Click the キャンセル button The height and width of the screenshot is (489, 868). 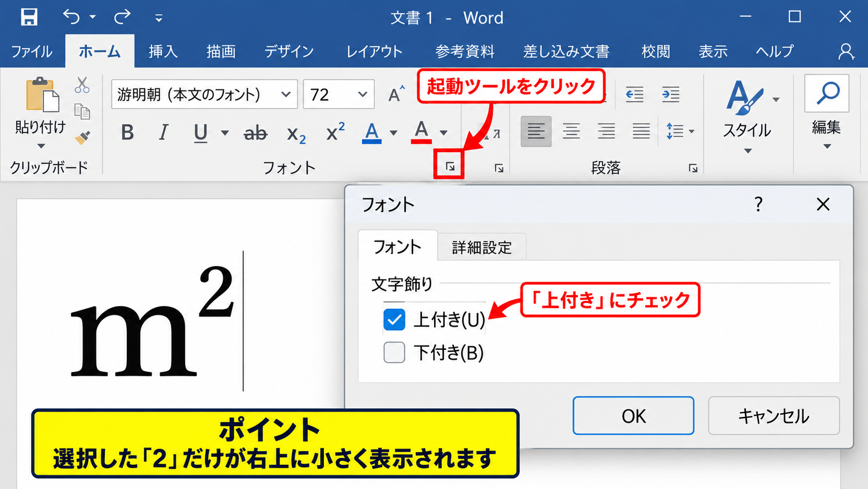pos(774,416)
